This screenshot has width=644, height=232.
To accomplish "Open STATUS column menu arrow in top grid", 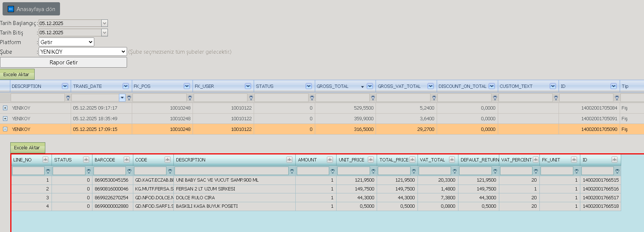I will point(309,86).
